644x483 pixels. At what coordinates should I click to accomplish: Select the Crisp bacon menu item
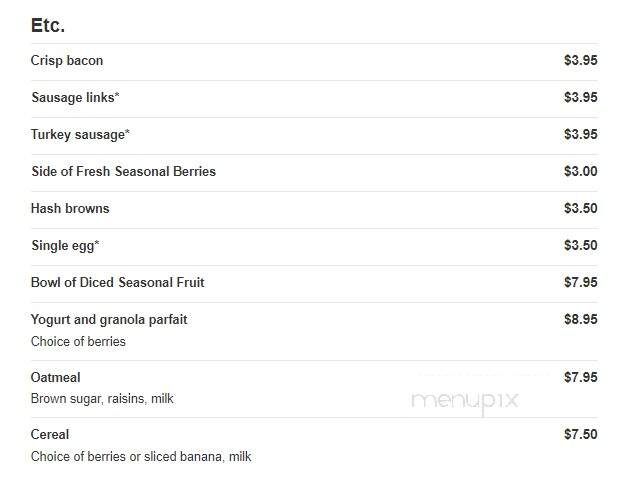pos(67,60)
